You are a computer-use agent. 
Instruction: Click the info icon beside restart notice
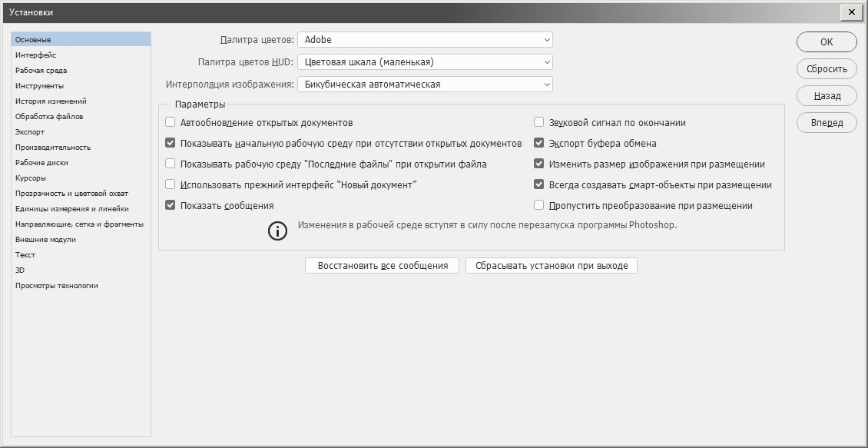[x=277, y=231]
